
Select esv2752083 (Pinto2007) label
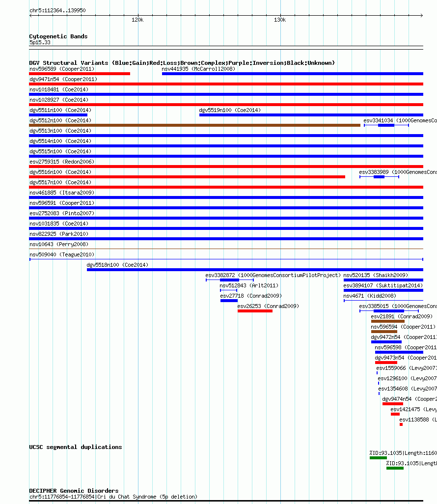point(62,213)
